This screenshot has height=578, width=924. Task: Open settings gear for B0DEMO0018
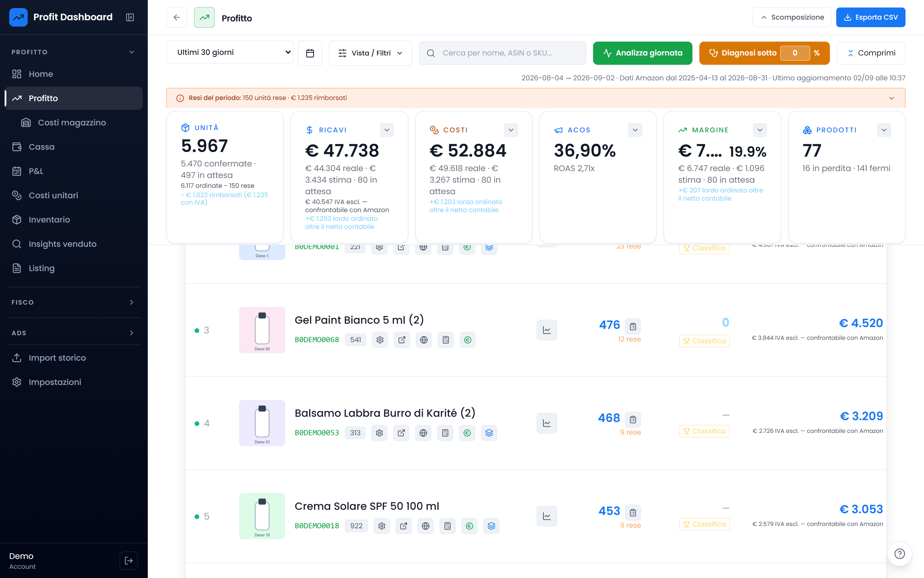coord(381,526)
